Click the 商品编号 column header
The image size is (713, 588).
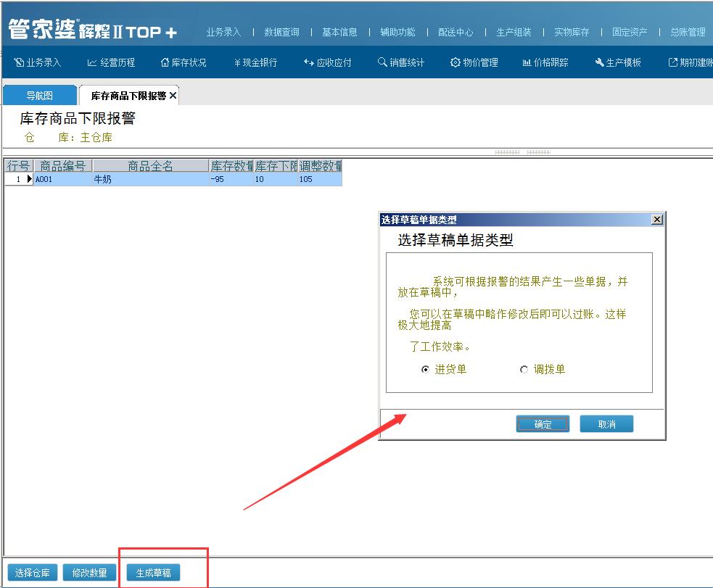coord(63,166)
